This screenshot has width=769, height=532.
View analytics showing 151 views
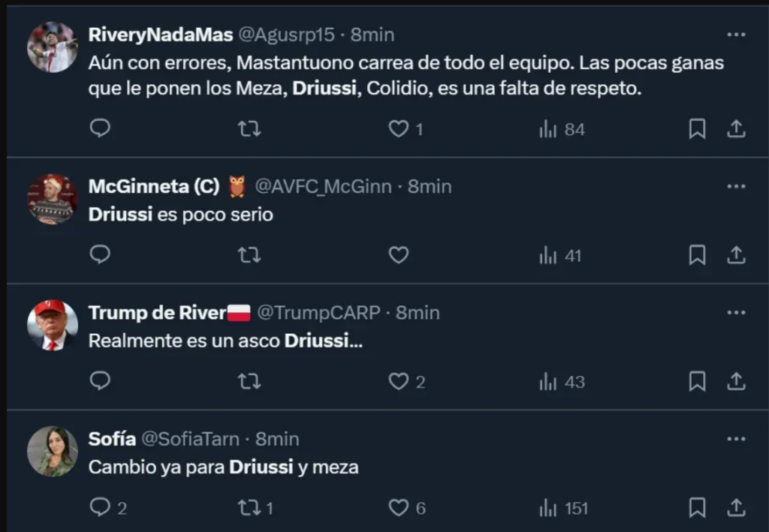563,508
